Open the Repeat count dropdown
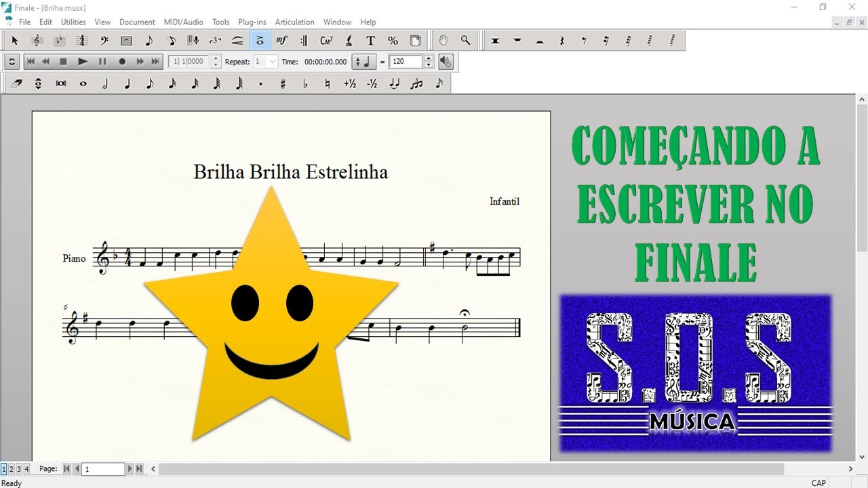 [x=266, y=62]
